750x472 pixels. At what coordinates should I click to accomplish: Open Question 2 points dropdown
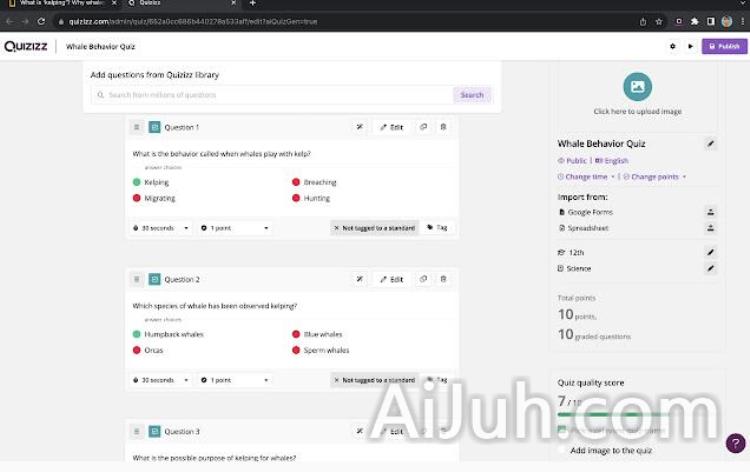tap(235, 380)
